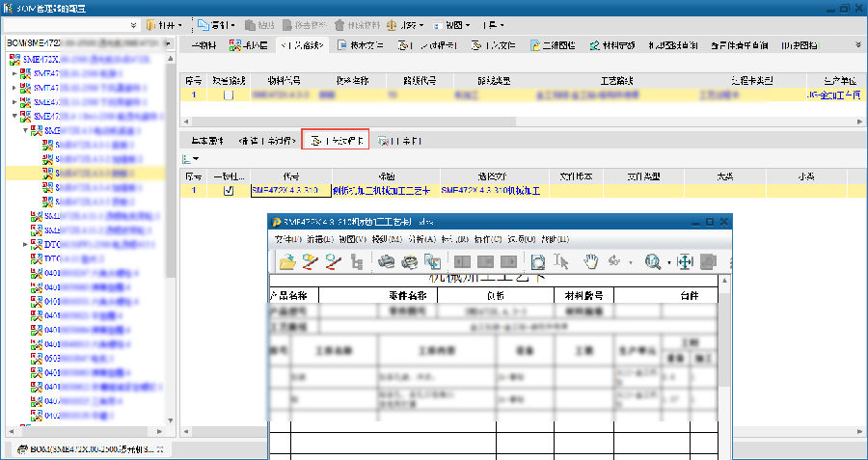Uncheck the checked box in the lower table row
The width and height of the screenshot is (868, 460).
tap(229, 191)
